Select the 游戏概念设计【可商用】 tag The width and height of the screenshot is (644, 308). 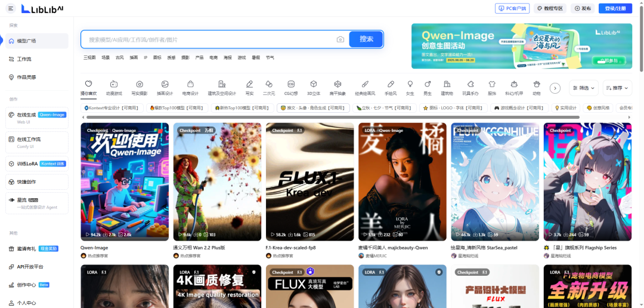[x=519, y=108]
